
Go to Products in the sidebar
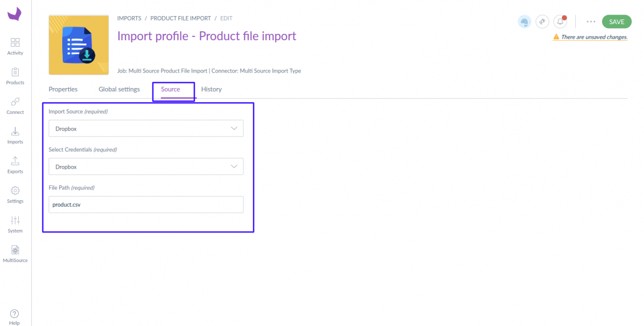15,75
